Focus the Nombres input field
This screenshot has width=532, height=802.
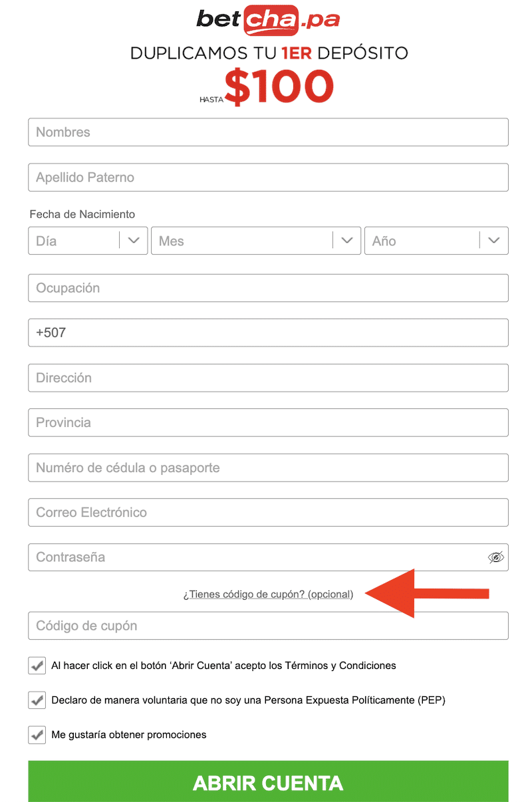tap(268, 132)
